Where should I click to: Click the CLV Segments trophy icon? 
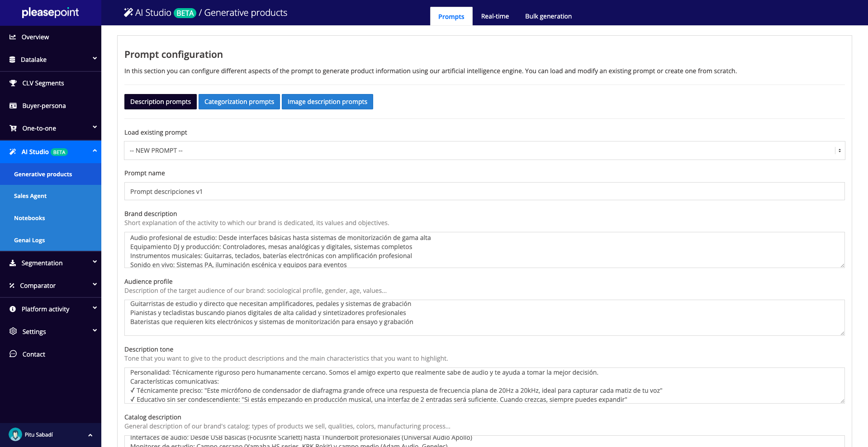[x=13, y=83]
